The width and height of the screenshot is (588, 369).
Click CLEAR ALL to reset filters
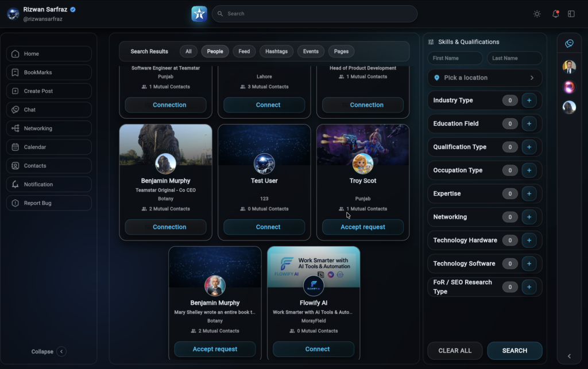(455, 351)
